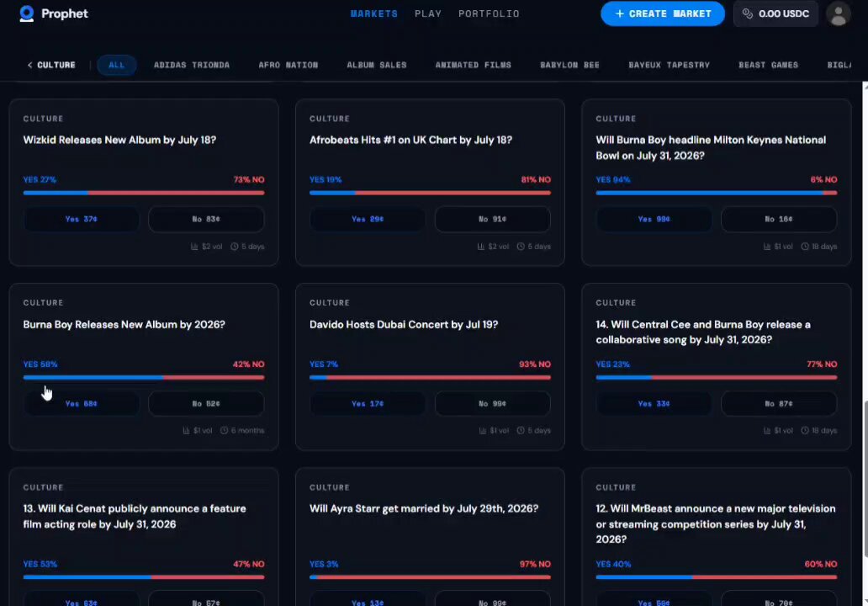The height and width of the screenshot is (606, 868).
Task: Buy No on Burna Boy New Album market
Action: tap(206, 404)
